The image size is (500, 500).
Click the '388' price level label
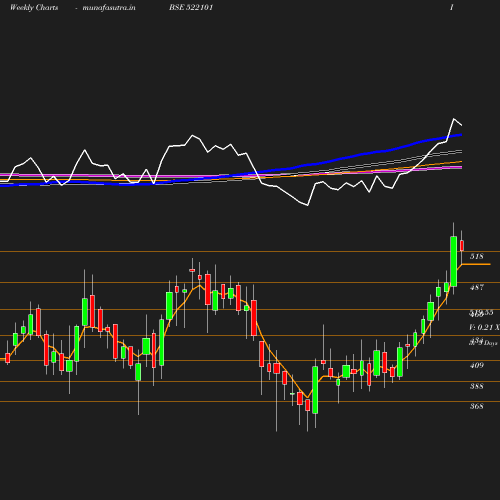coord(477,386)
